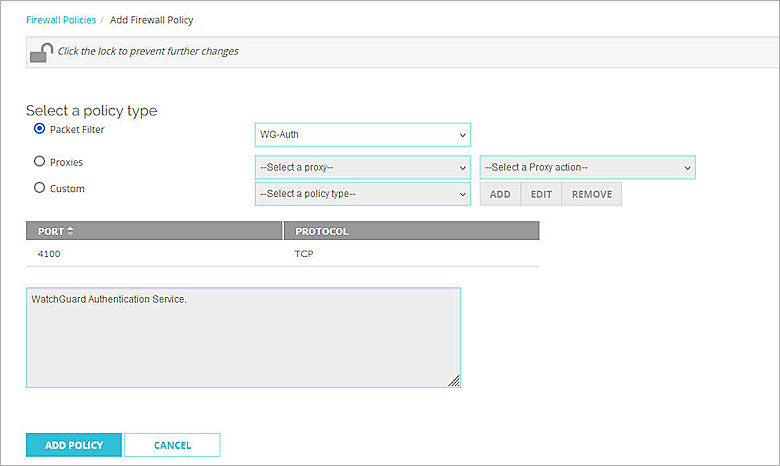Screen dimensions: 780x466
Task: Click the TCP protocol cell
Action: tap(304, 254)
